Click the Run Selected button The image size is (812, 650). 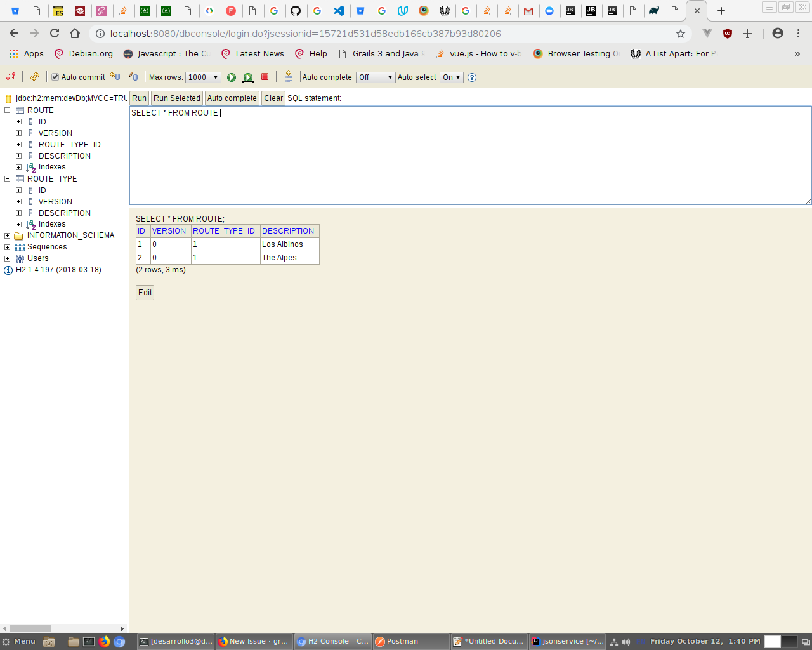tap(176, 98)
